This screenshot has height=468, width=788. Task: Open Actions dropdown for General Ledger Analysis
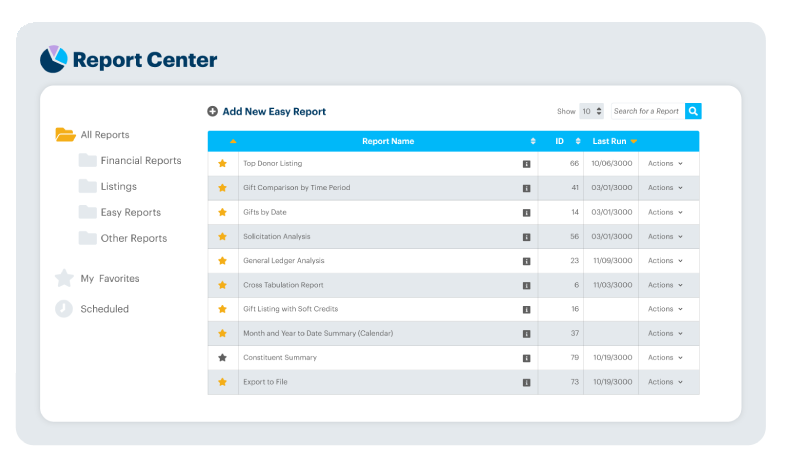pos(665,261)
